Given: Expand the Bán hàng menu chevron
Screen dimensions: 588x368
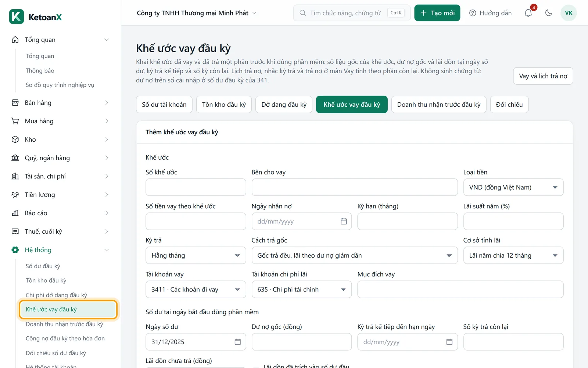Looking at the screenshot, I should click(107, 103).
